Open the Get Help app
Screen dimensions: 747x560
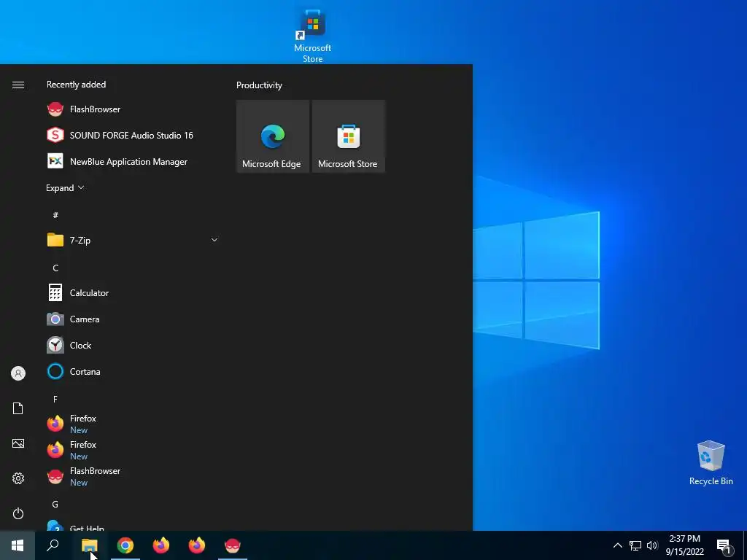pyautogui.click(x=132, y=526)
